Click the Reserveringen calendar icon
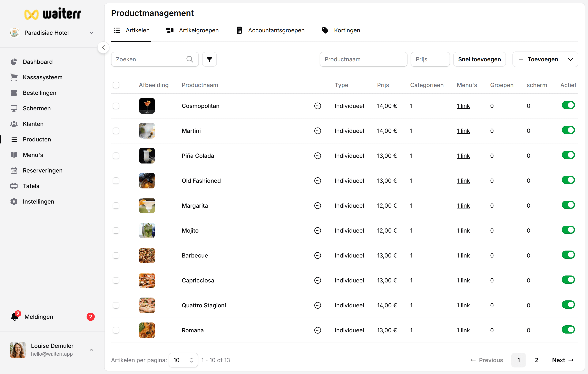588x374 pixels. pos(14,170)
